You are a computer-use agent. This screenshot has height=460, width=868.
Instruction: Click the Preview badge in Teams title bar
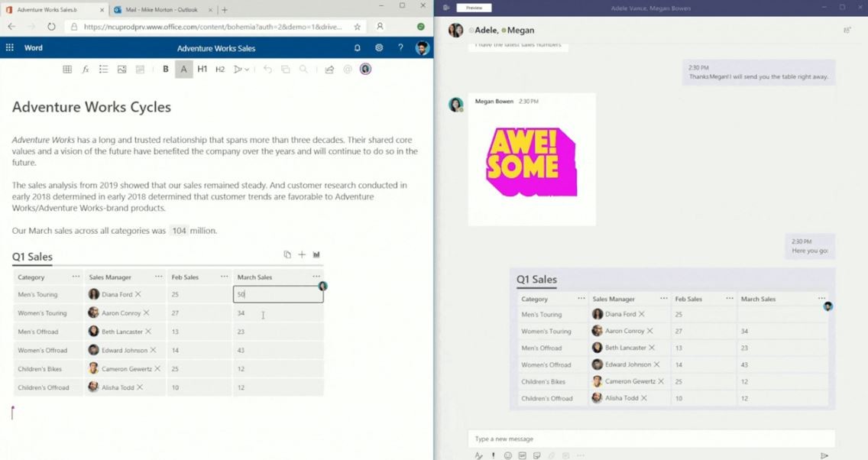[x=474, y=8]
